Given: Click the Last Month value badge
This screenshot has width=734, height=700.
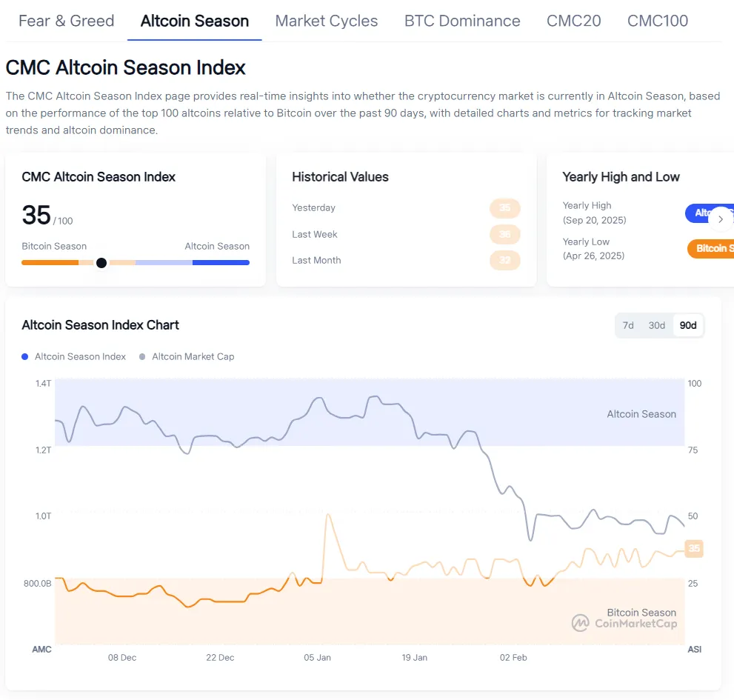Looking at the screenshot, I should [x=505, y=260].
